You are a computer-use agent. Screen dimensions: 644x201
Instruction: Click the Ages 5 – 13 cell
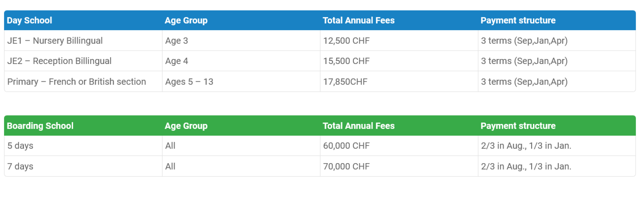click(189, 82)
